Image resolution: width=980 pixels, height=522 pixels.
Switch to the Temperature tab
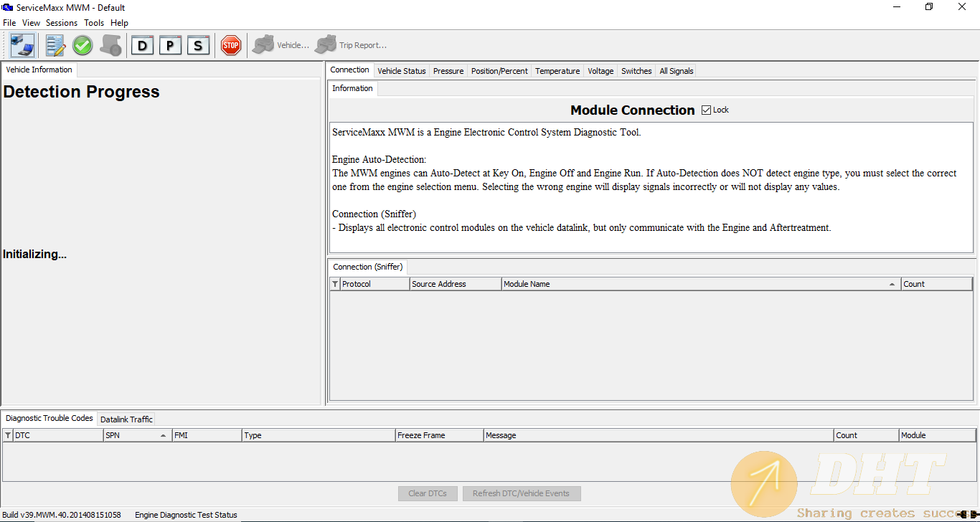(557, 71)
